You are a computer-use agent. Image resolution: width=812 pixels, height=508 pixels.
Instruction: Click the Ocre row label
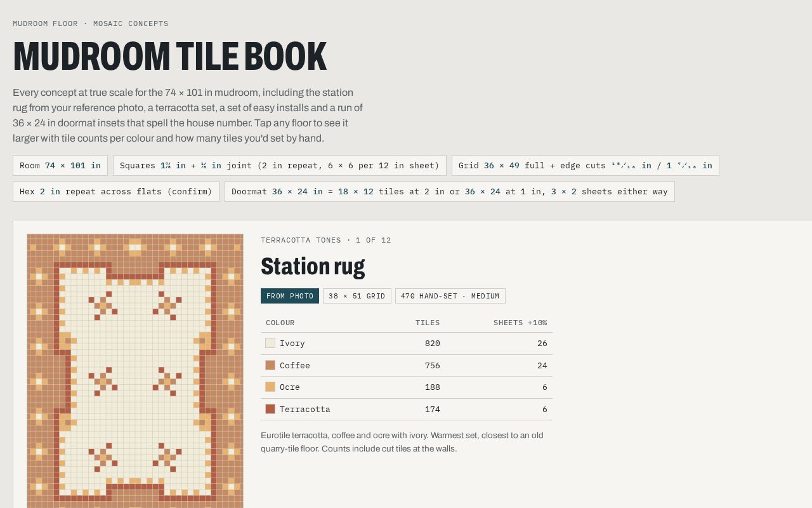tap(290, 387)
